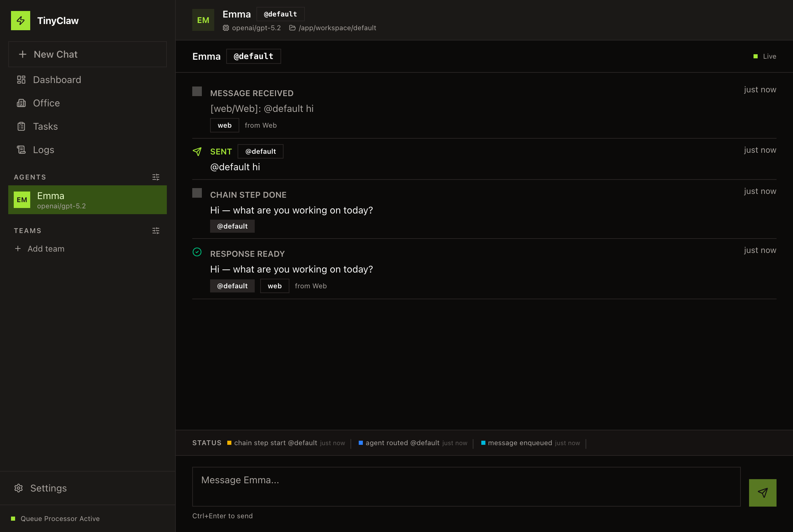Open Tasks via the clipboard icon
The height and width of the screenshot is (532, 793).
pos(21,126)
